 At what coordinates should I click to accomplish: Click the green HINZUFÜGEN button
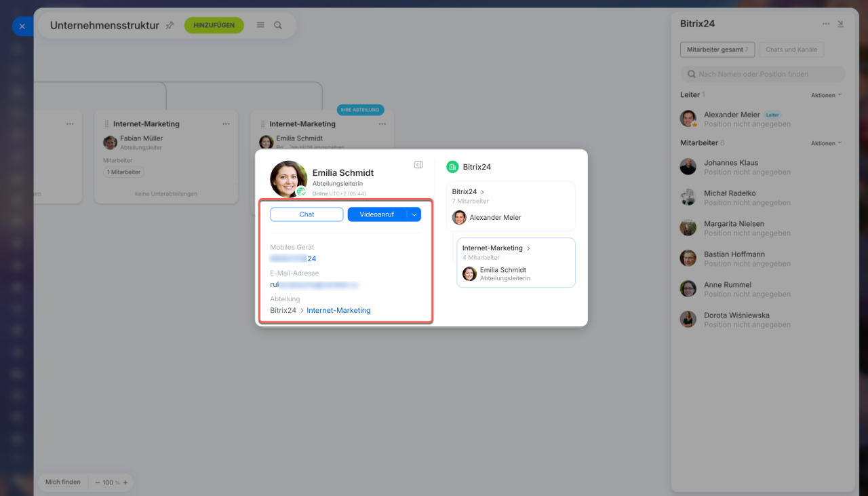tap(214, 25)
